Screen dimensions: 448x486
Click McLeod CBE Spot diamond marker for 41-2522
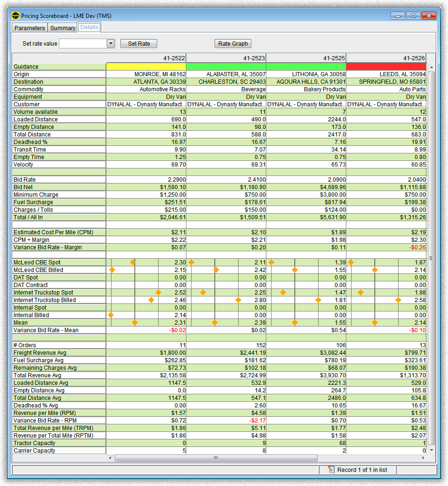tap(133, 263)
